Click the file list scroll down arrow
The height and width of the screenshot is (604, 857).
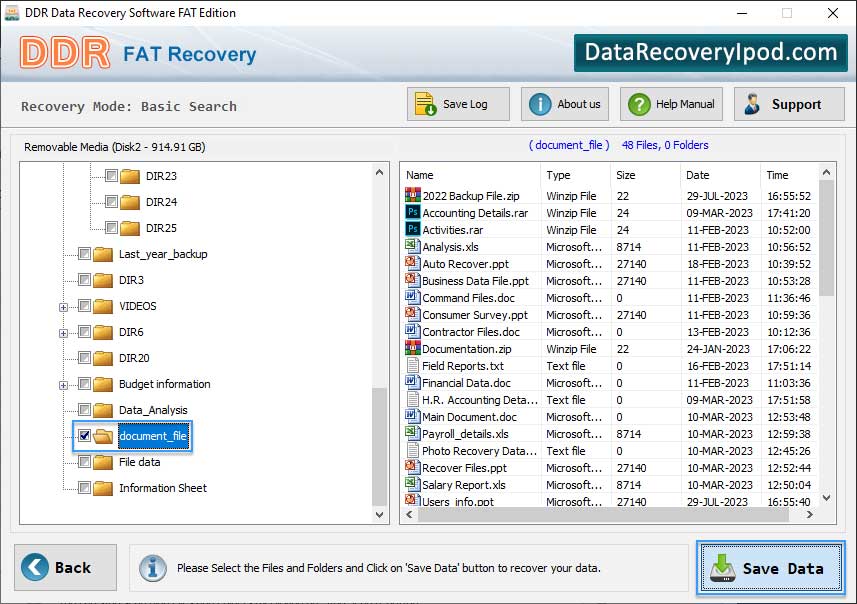pyautogui.click(x=826, y=497)
